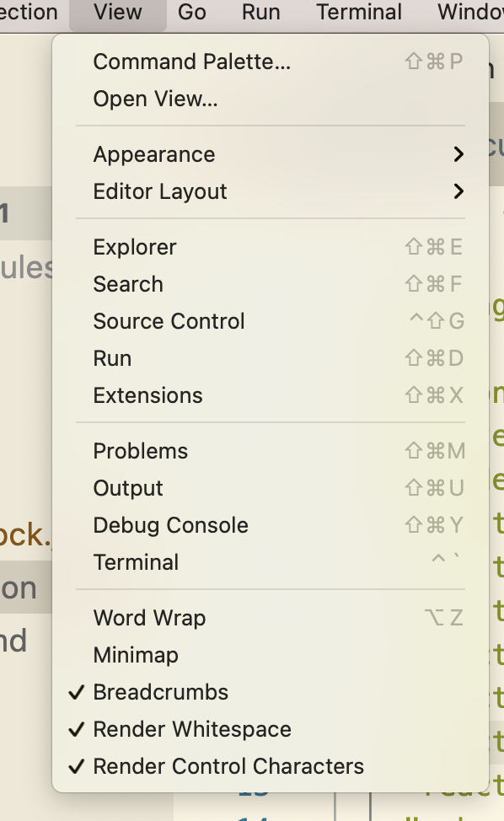Show the Problems panel
Image resolution: width=504 pixels, height=821 pixels.
pyautogui.click(x=271, y=451)
